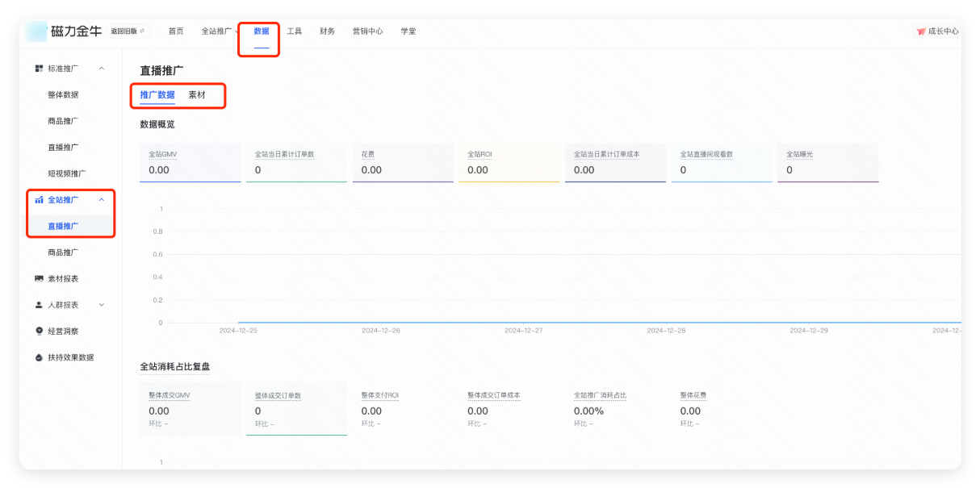The width and height of the screenshot is (980, 488).
Task: Open 学堂 from the top navigation
Action: point(408,31)
